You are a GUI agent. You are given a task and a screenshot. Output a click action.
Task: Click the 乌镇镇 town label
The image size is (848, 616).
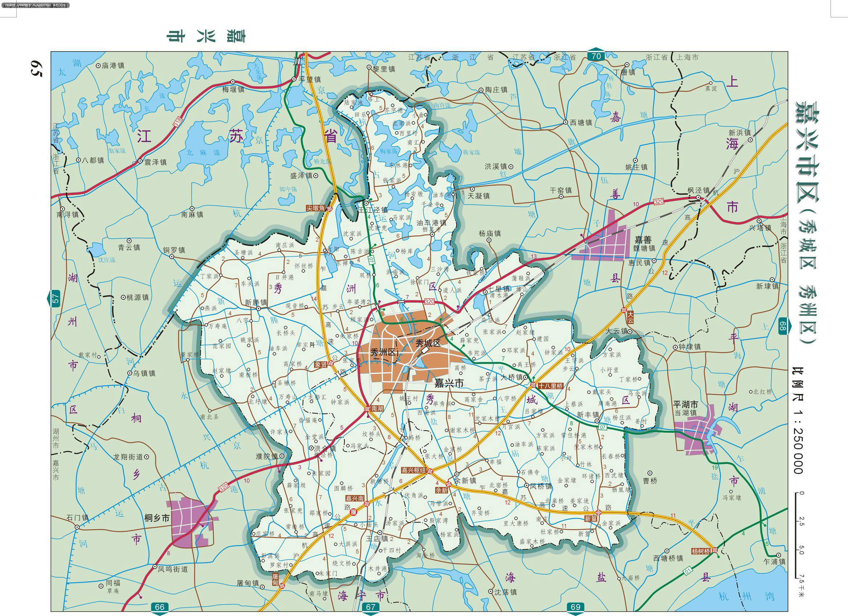pyautogui.click(x=144, y=373)
